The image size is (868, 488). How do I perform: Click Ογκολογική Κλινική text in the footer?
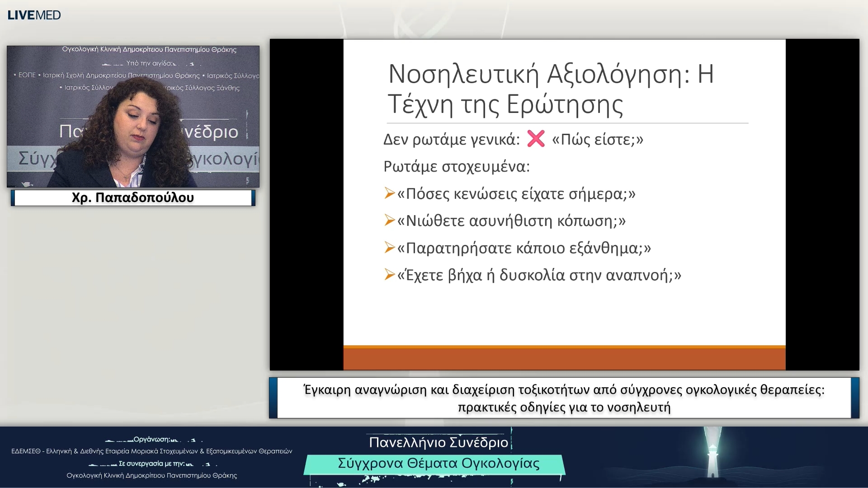151,475
